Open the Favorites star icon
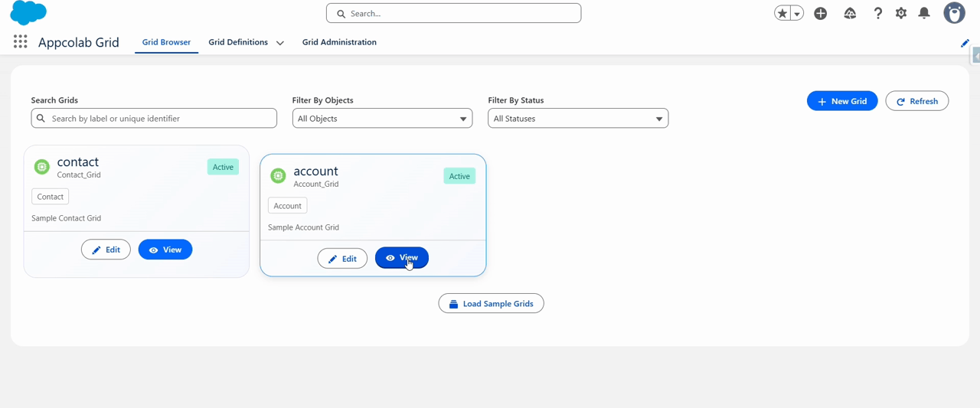This screenshot has width=980, height=408. [x=782, y=13]
